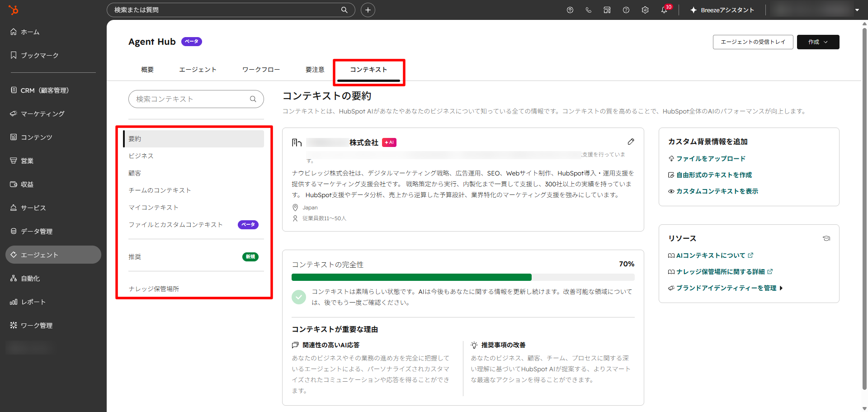Open the plus quick-create button
This screenshot has height=412, width=868.
click(368, 10)
